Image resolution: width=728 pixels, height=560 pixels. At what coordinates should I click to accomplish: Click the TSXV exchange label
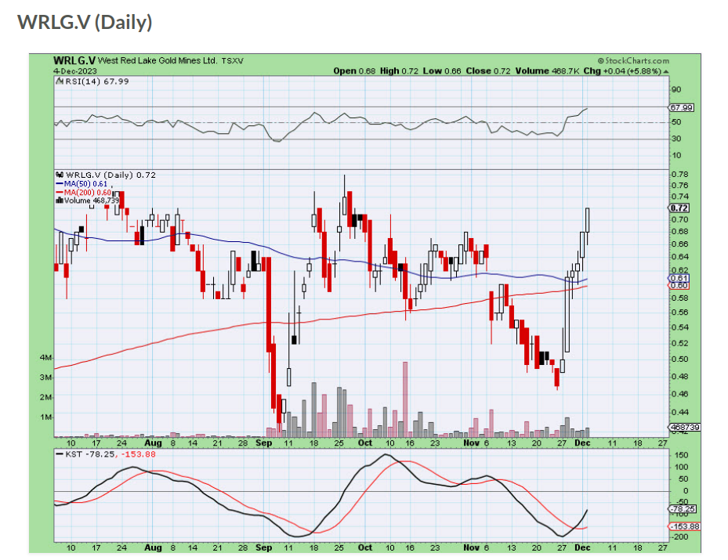(x=232, y=61)
